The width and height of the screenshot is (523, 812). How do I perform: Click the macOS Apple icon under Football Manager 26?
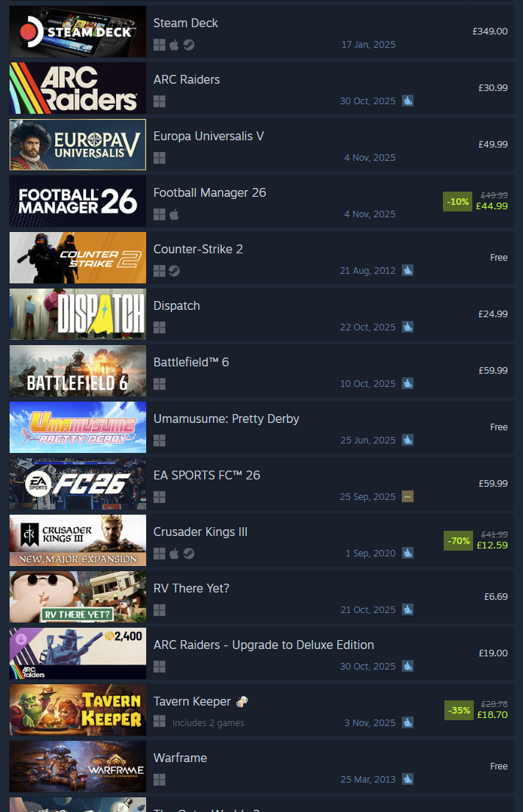(174, 214)
